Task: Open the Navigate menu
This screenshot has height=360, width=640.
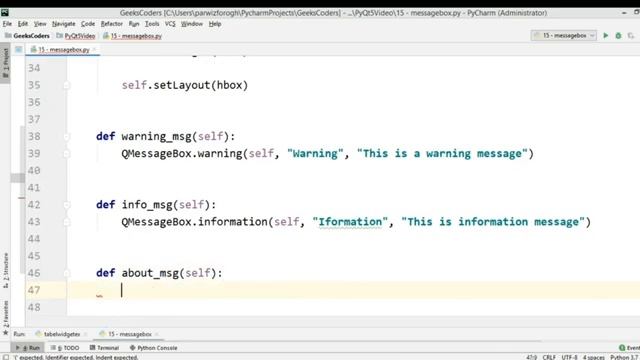Action: click(64, 24)
